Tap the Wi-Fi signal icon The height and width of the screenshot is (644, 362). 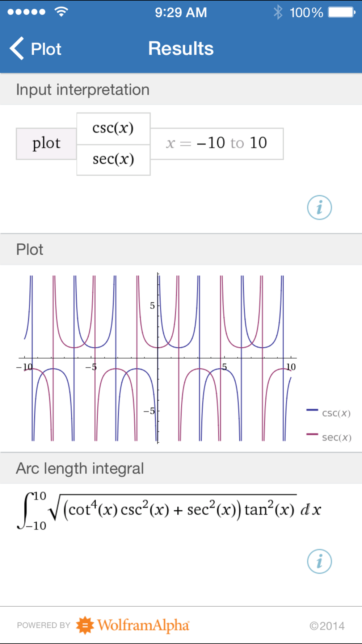click(61, 12)
